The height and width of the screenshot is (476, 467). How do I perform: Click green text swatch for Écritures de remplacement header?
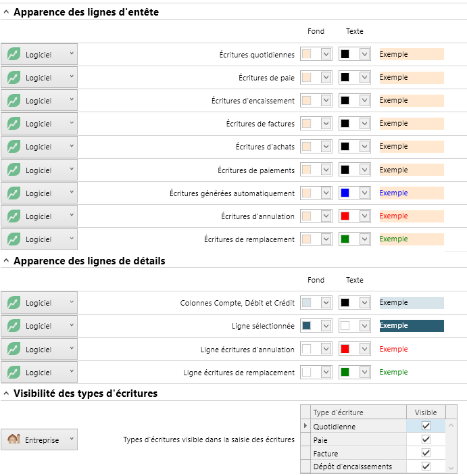[x=345, y=239]
